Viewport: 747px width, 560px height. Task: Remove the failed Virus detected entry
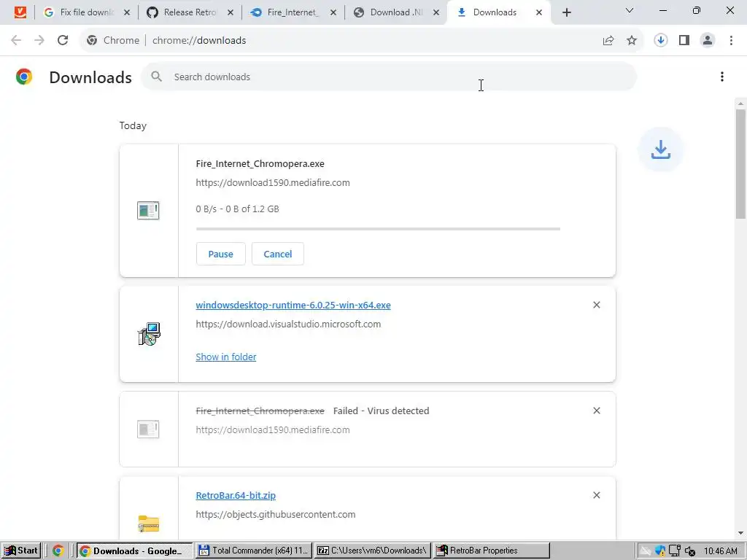(x=597, y=411)
